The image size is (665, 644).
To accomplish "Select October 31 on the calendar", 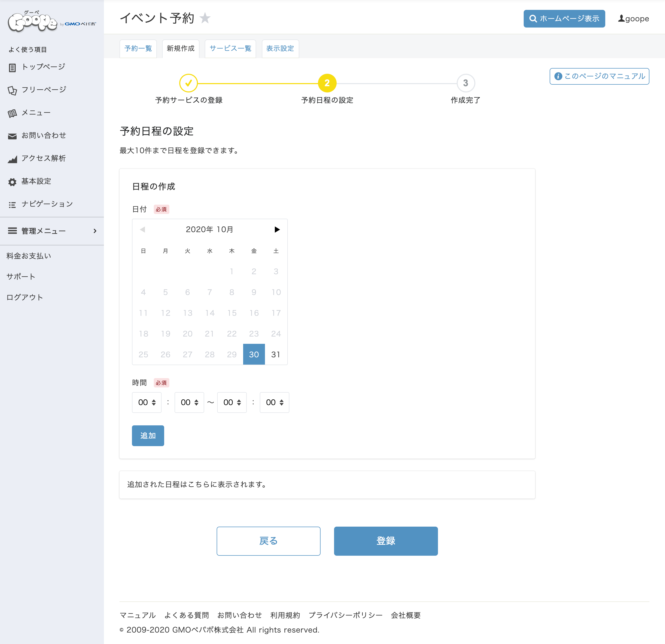I will pyautogui.click(x=276, y=354).
